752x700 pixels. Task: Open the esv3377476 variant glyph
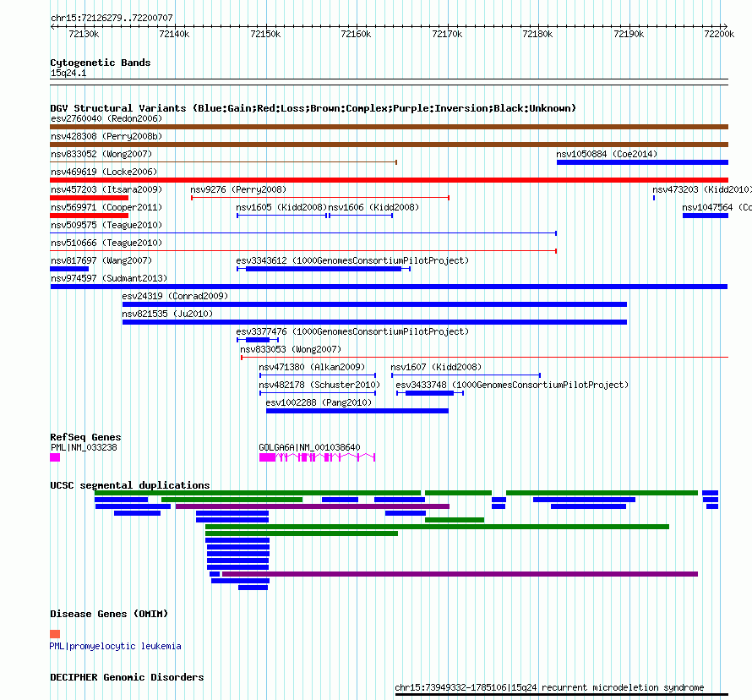[x=258, y=340]
